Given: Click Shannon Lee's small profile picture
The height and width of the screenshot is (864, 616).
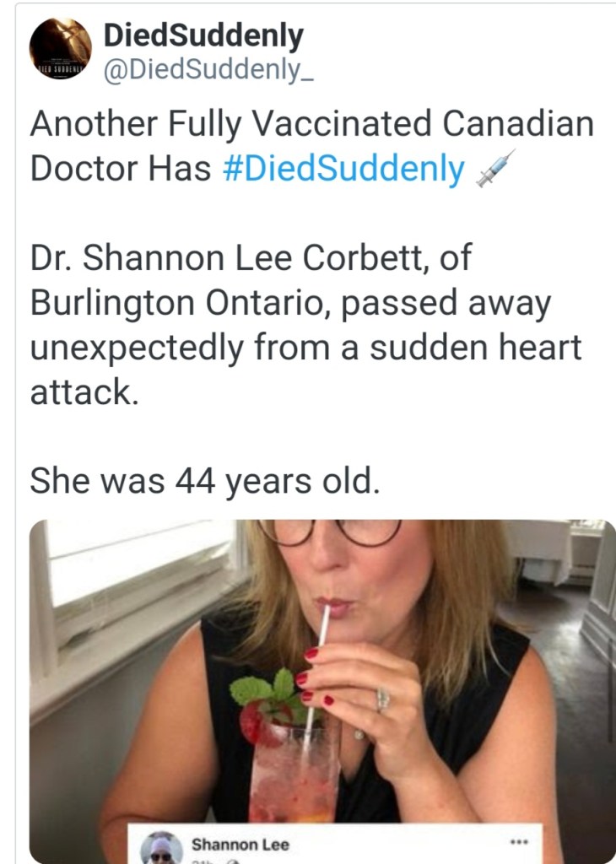Looking at the screenshot, I should click(x=161, y=848).
